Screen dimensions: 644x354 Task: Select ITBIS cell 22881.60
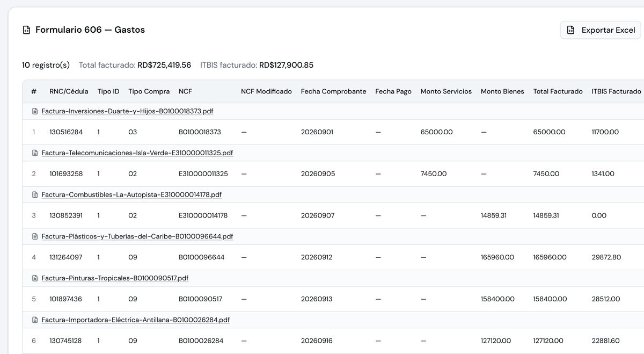[x=606, y=341]
